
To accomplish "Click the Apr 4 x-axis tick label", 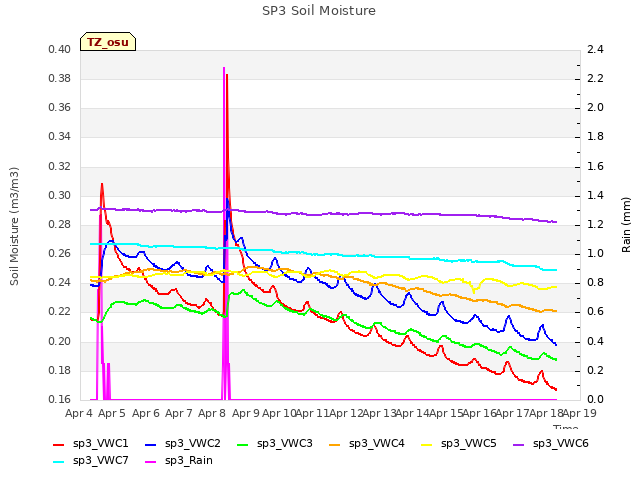I will [x=78, y=413].
